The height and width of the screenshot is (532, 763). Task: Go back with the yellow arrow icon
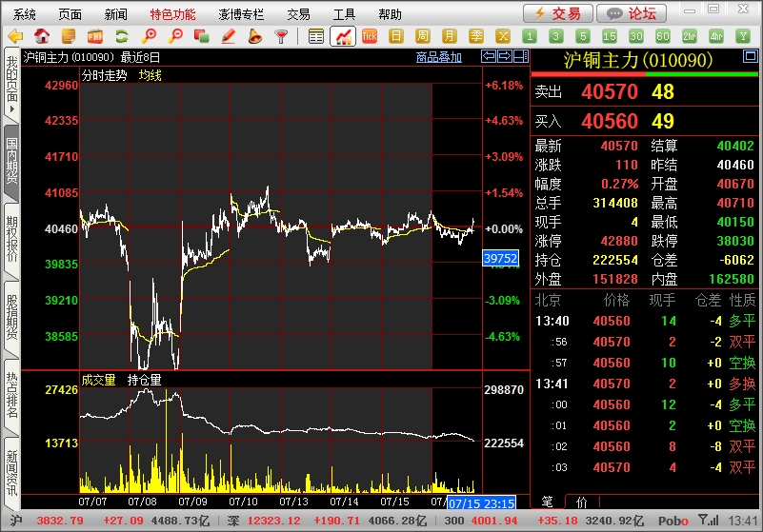(x=15, y=36)
